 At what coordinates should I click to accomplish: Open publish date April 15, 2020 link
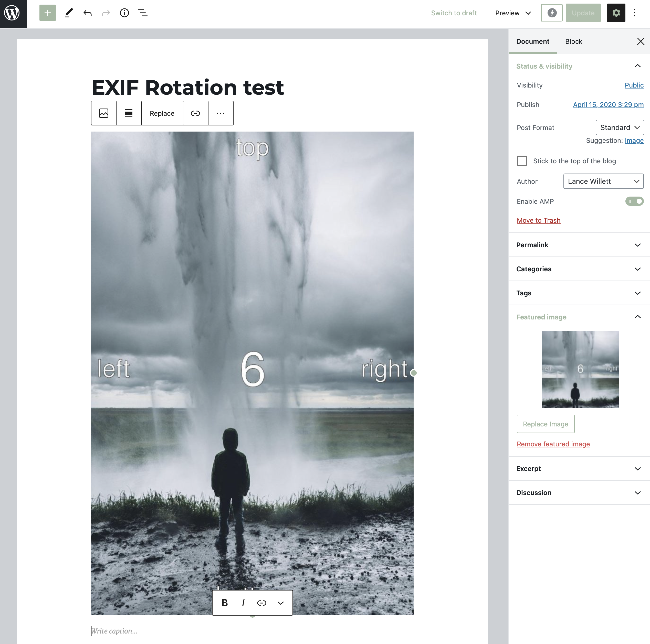pos(608,105)
